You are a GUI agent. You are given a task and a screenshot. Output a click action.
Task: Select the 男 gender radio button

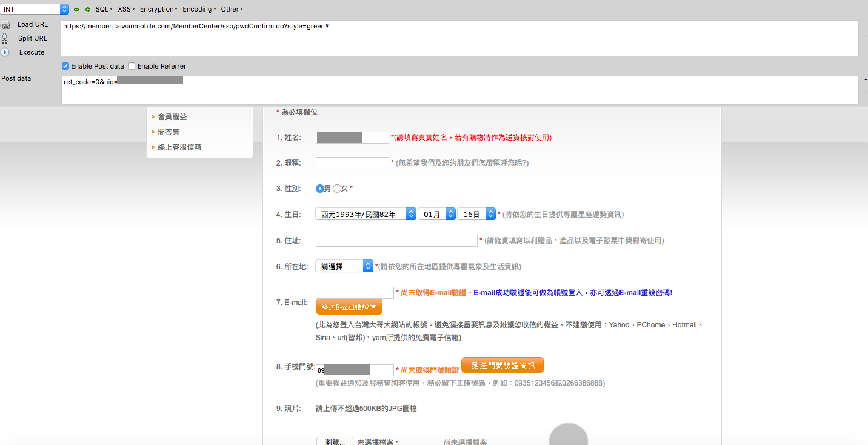(x=319, y=189)
